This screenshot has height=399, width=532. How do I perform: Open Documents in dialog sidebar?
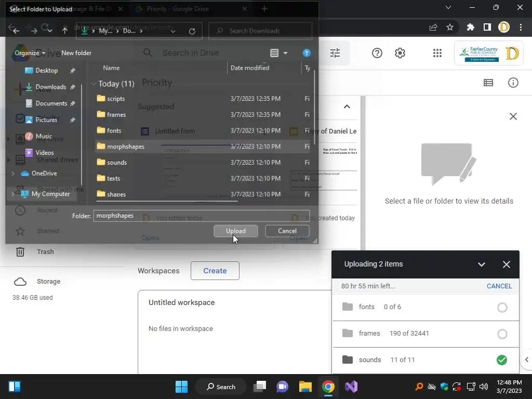(51, 103)
